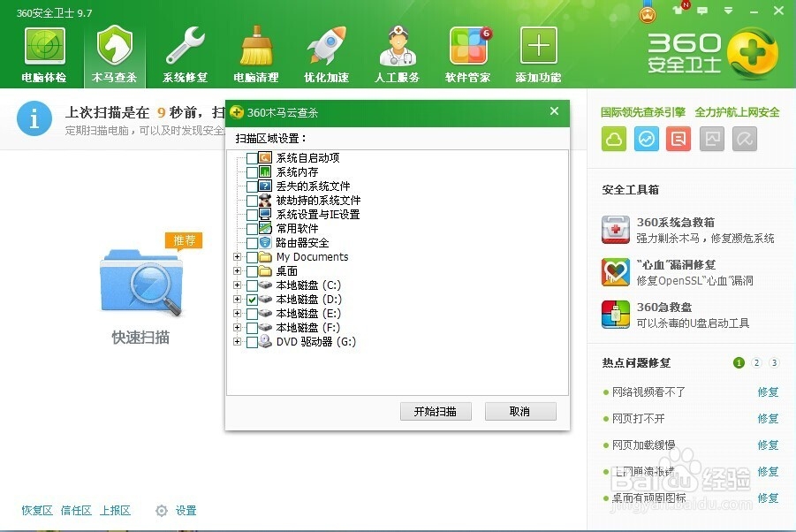The height and width of the screenshot is (532, 796).
Task: Click second gray disabled engine icon
Action: pyautogui.click(x=744, y=139)
